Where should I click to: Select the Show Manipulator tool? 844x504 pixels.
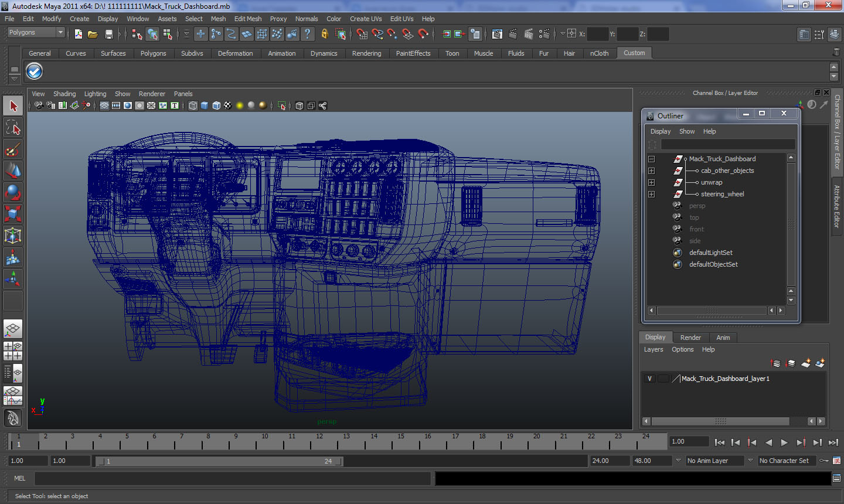[13, 279]
